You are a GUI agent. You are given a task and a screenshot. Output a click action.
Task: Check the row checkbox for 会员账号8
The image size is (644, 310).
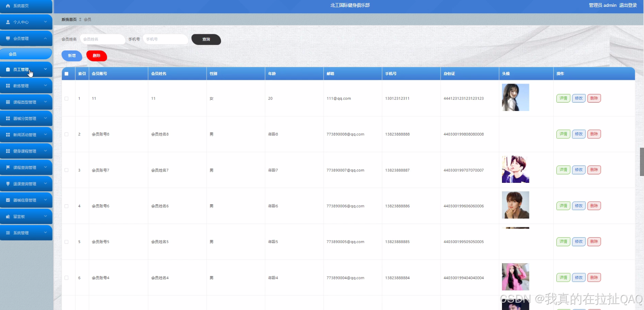click(67, 134)
